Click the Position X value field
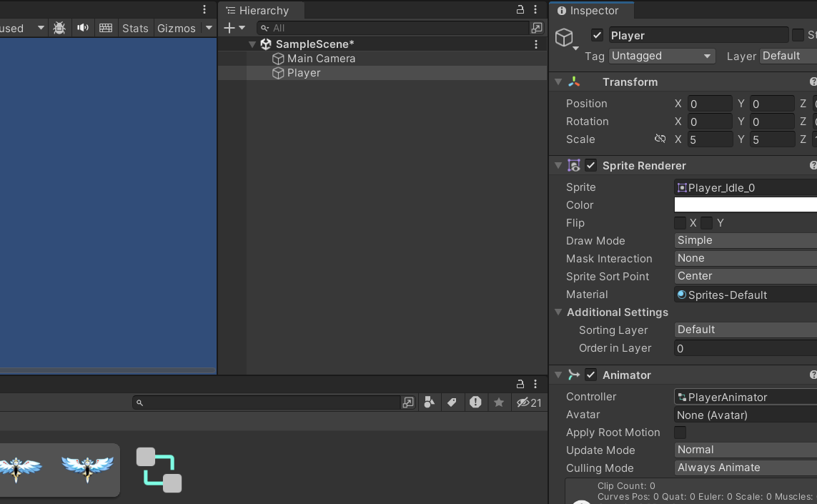 coord(709,103)
